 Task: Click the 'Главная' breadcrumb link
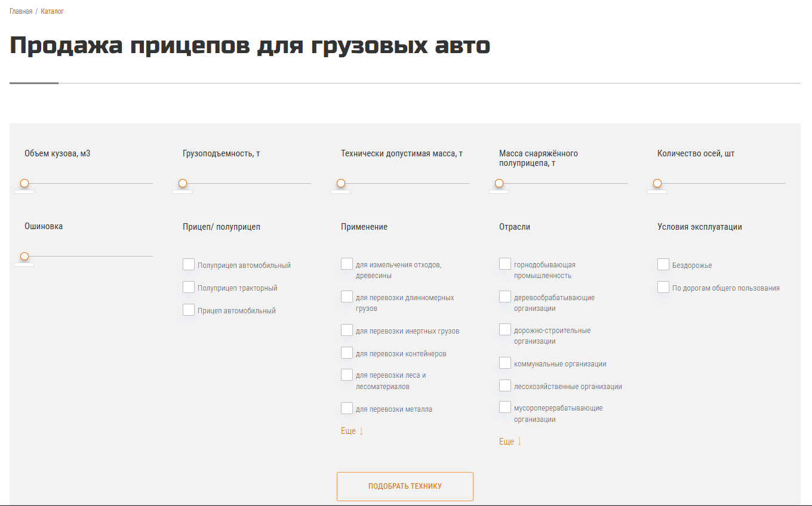[21, 11]
